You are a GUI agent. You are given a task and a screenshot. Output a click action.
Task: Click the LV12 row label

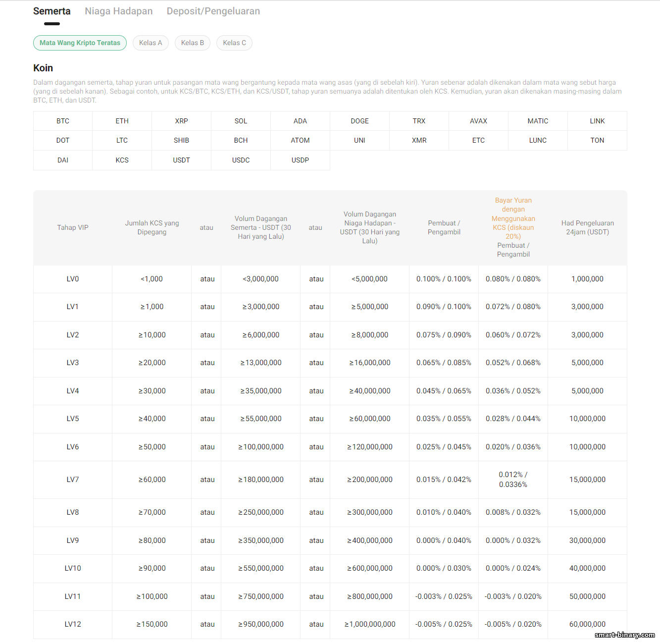tap(73, 625)
